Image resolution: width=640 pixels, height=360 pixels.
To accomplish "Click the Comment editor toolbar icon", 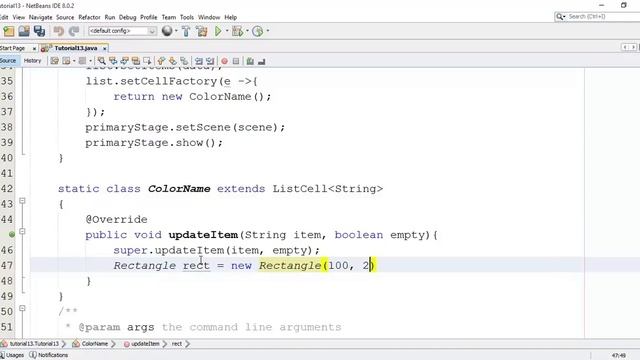I will [250, 61].
